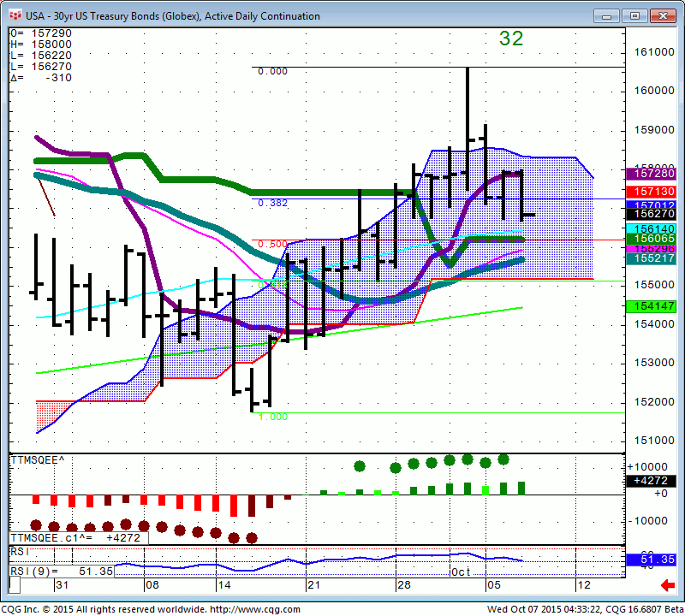Click the 160000 price scale value
Screen dimensions: 685x616
click(x=654, y=91)
